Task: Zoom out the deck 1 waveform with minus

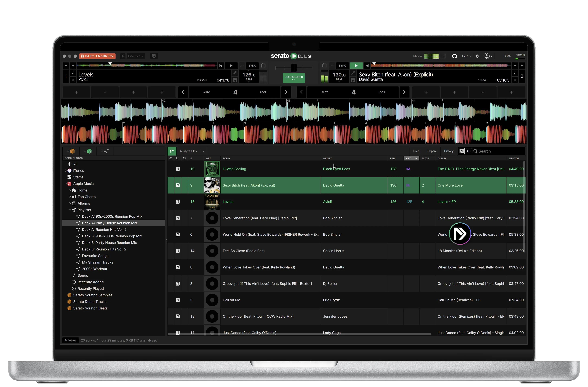Action: (x=66, y=66)
